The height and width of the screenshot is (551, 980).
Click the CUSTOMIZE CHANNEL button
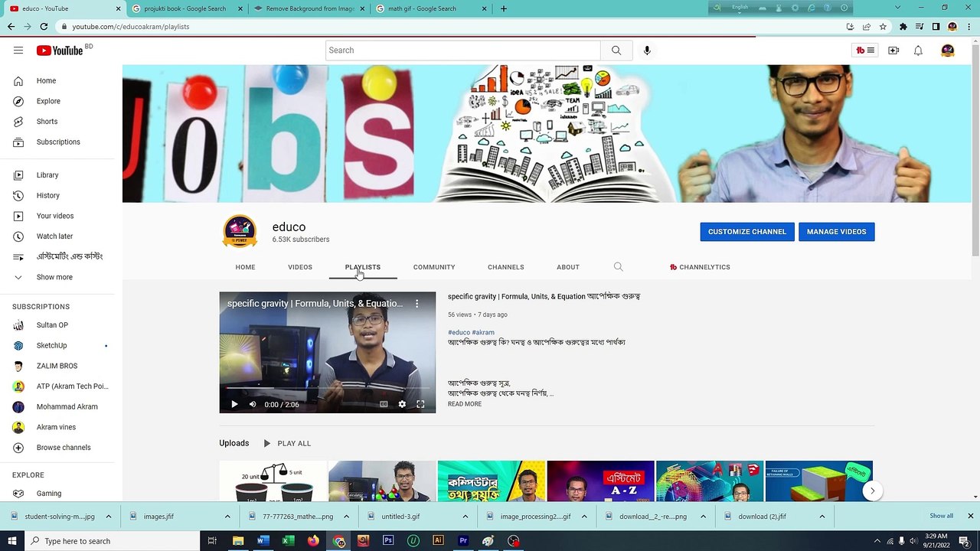coord(747,232)
